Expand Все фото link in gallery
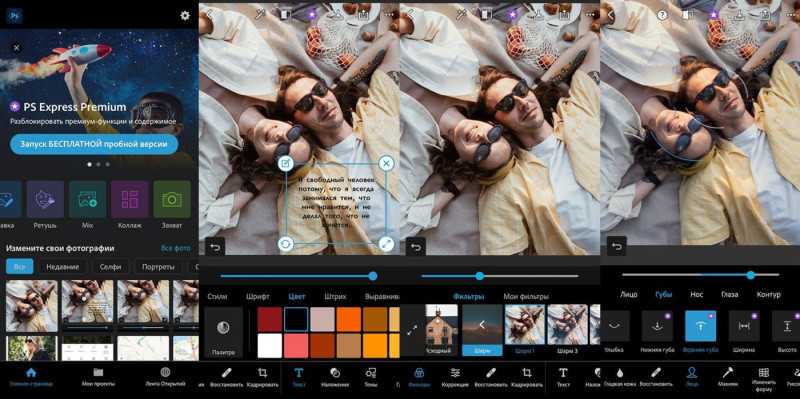The height and width of the screenshot is (399, 800). [x=176, y=248]
